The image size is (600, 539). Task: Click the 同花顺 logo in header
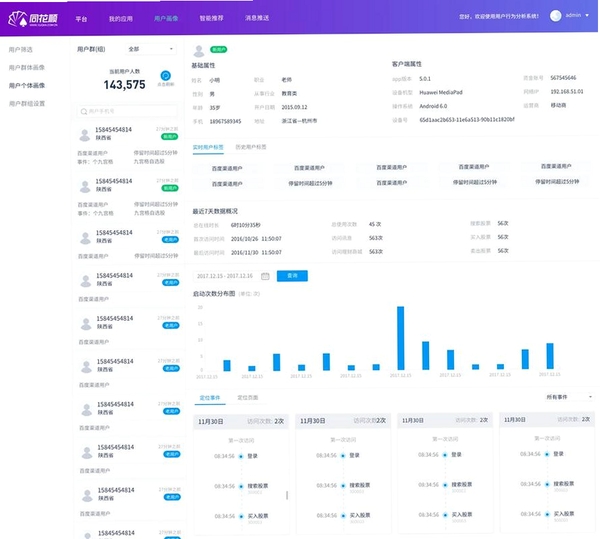[33, 19]
